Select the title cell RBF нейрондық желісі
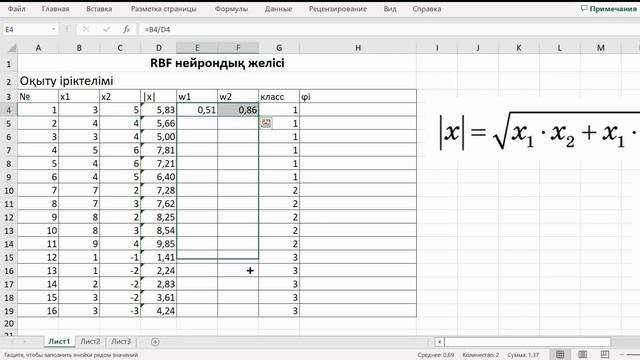640x360 pixels. (217, 64)
